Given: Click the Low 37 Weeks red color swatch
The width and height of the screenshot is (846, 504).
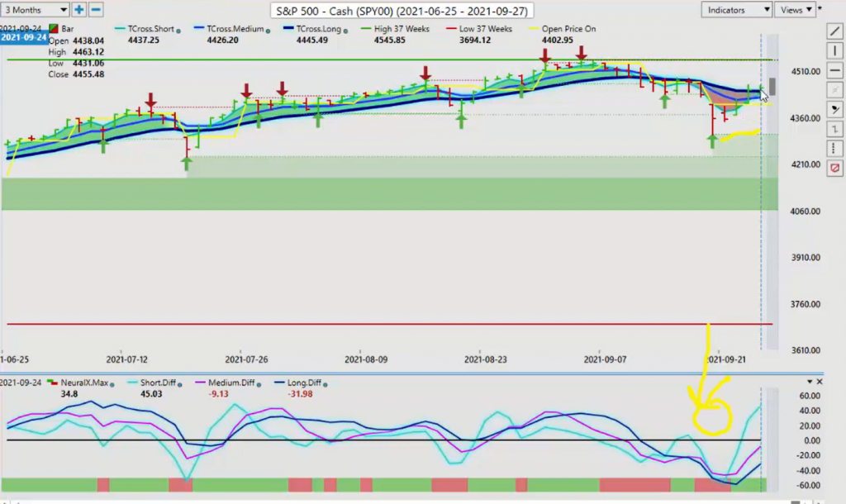Looking at the screenshot, I should pos(452,29).
